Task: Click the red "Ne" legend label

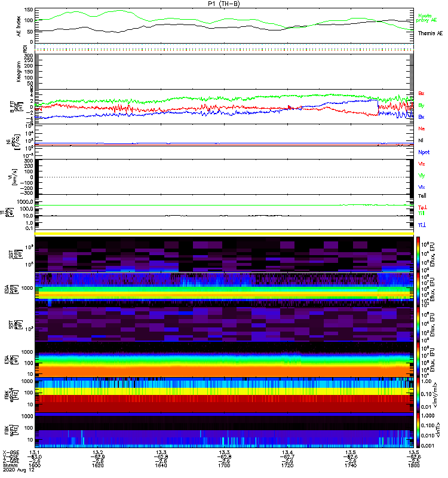Action: 422,128
